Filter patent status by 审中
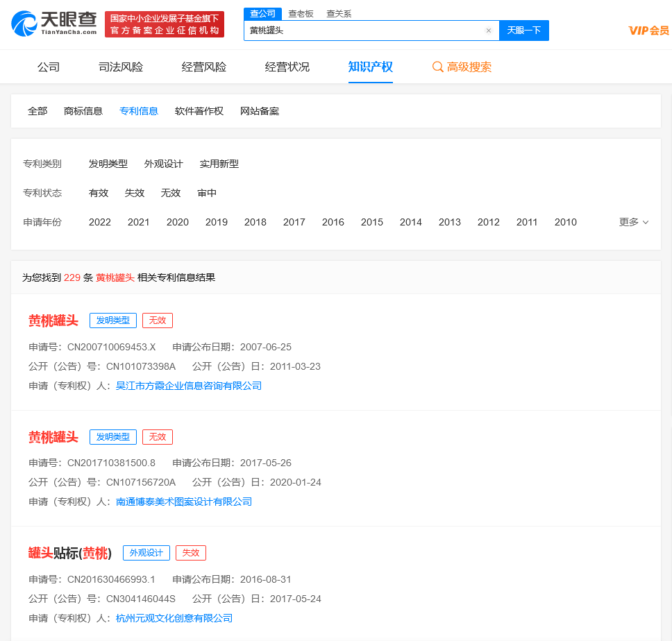The height and width of the screenshot is (641, 672). pos(207,193)
